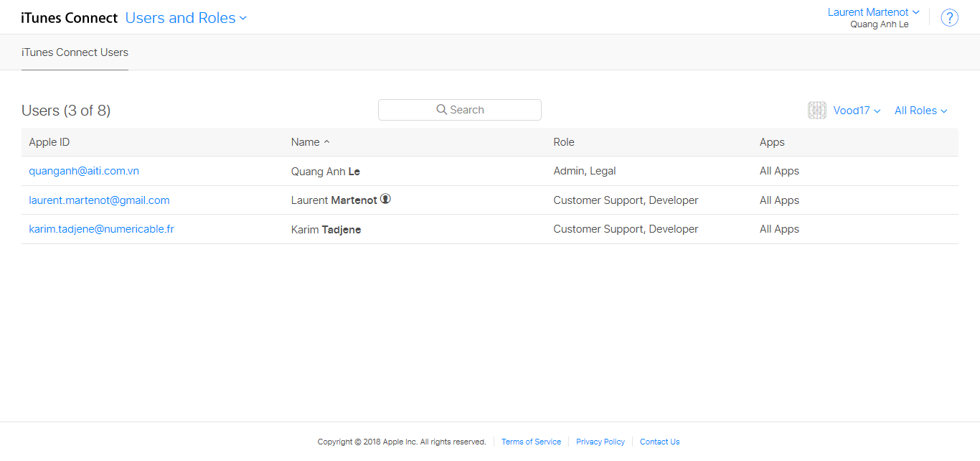Go to iTunes Connect home logo
The width and height of the screenshot is (980, 461).
(69, 18)
